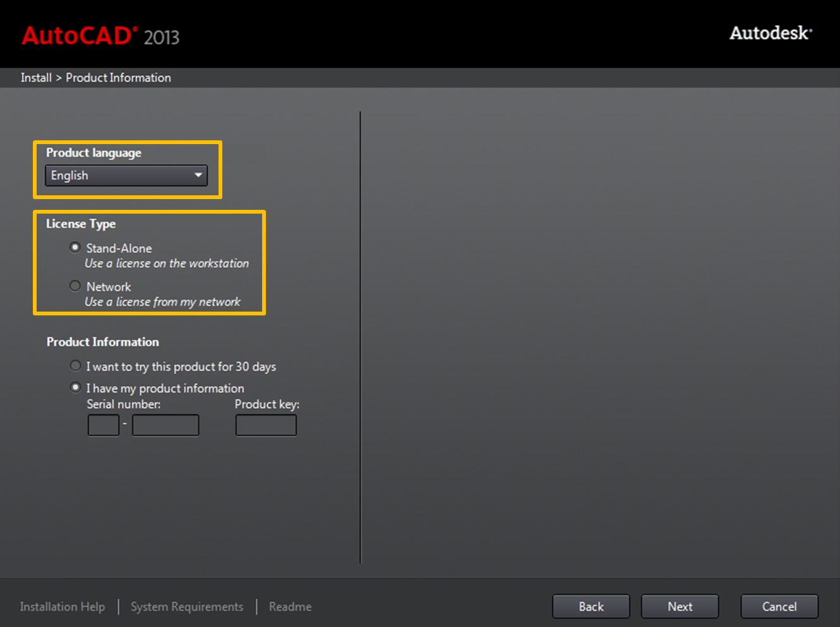Choose 'I have my product information'
Viewport: 840px width, 627px height.
75,387
